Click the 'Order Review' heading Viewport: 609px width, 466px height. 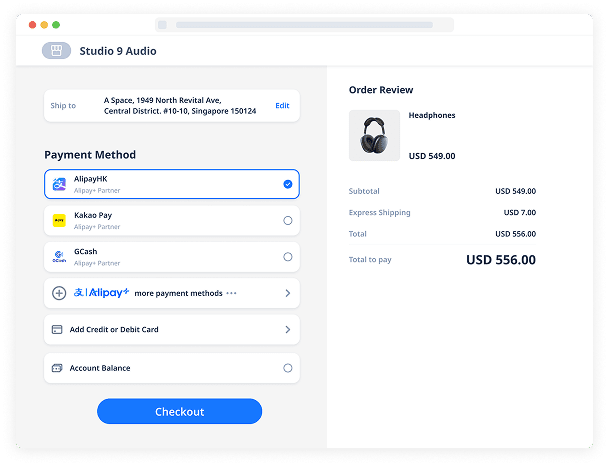pos(381,90)
